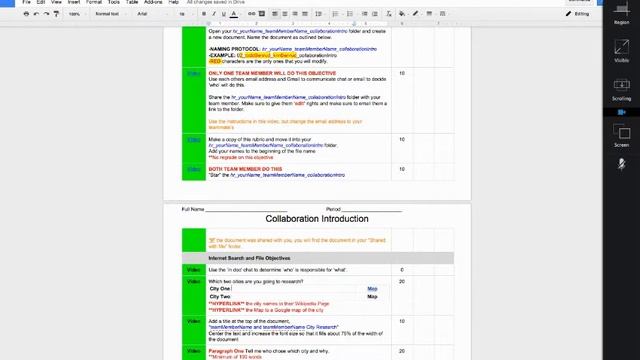Open the Editing mode dropdown
Screen dimensions: 640x360
tap(578, 14)
